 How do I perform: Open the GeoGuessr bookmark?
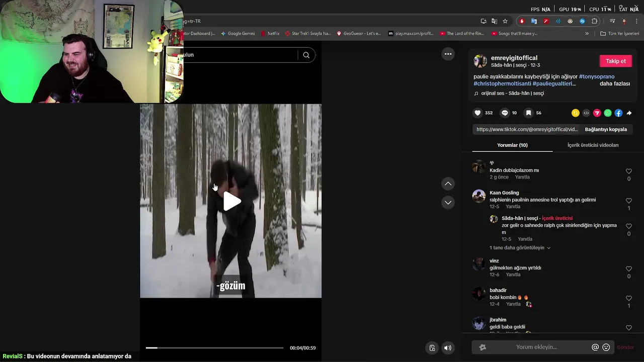[x=359, y=34]
